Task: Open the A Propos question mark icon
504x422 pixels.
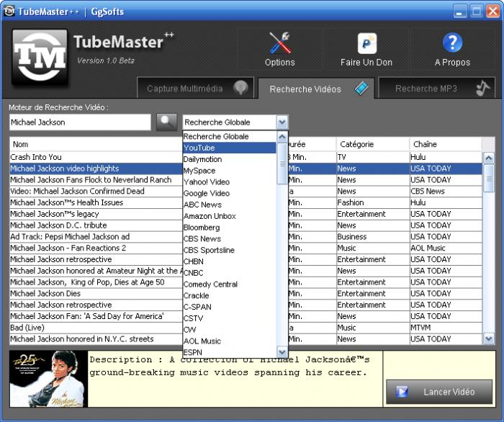Action: click(x=452, y=42)
